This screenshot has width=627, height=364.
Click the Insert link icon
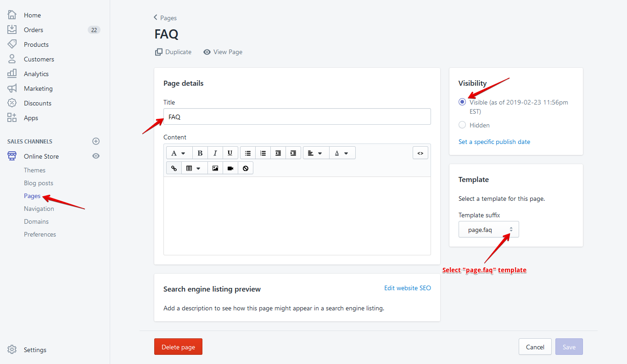(174, 168)
